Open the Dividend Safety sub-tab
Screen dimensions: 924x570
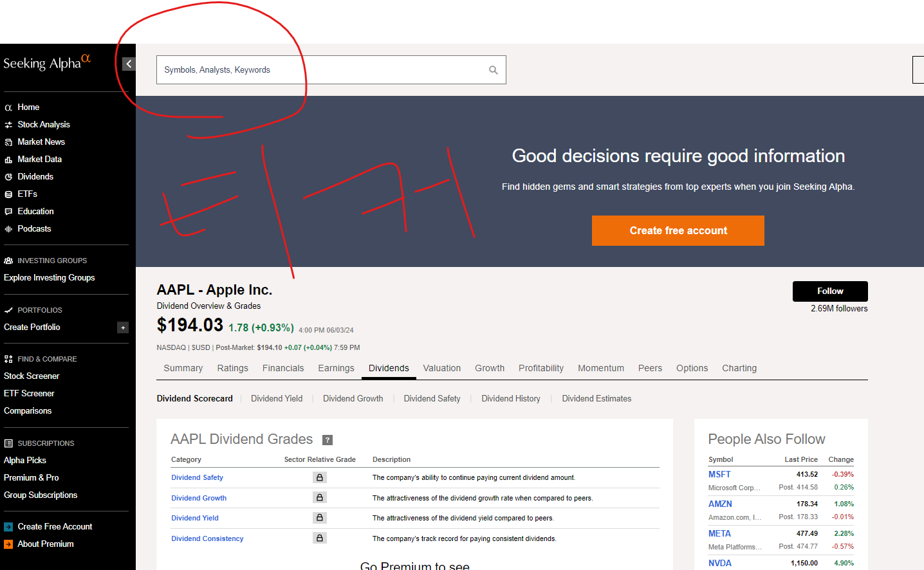pos(432,399)
